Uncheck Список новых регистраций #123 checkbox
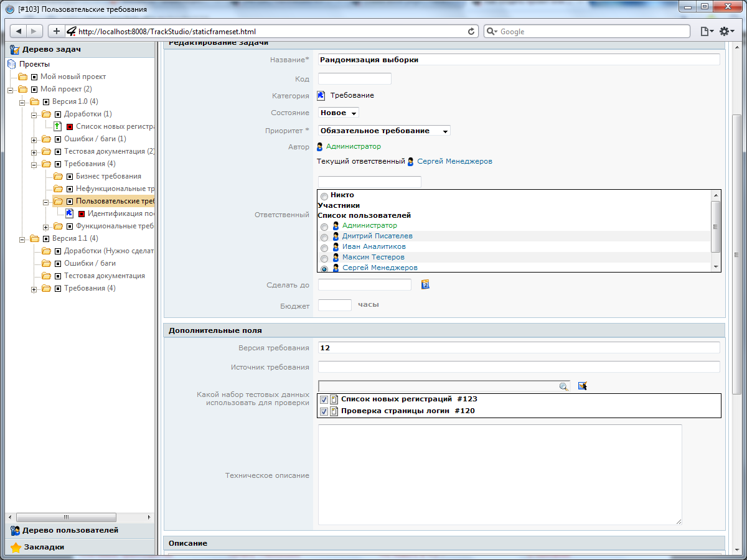The width and height of the screenshot is (747, 560). (324, 399)
